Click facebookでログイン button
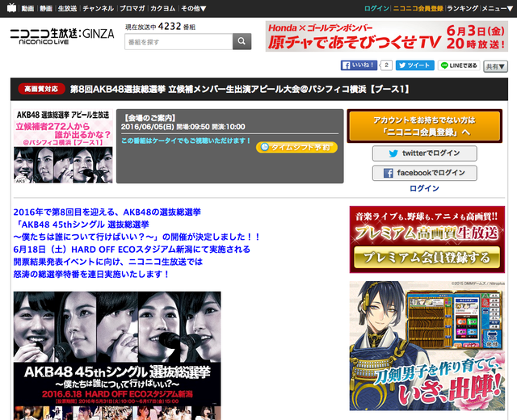The image size is (517, 420). coord(425,173)
